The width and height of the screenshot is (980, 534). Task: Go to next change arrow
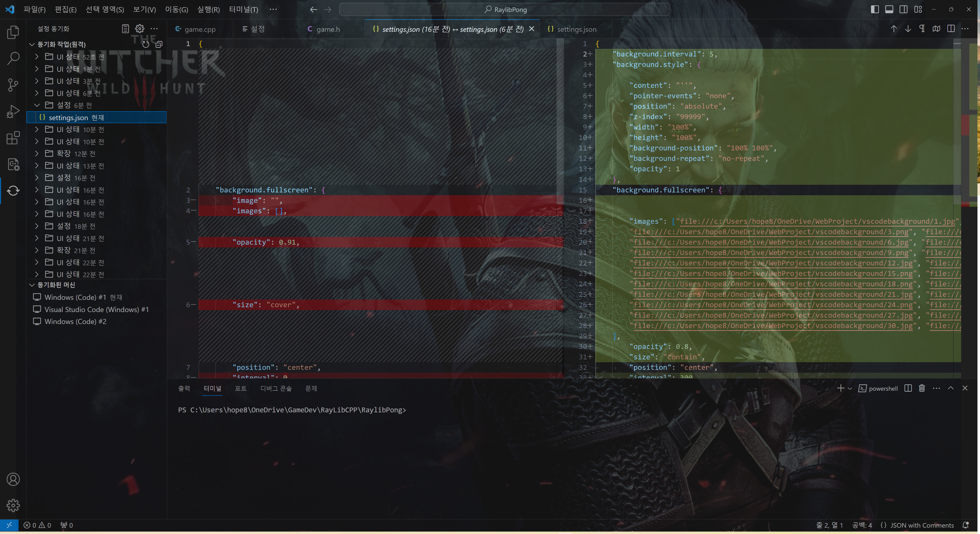click(x=908, y=29)
